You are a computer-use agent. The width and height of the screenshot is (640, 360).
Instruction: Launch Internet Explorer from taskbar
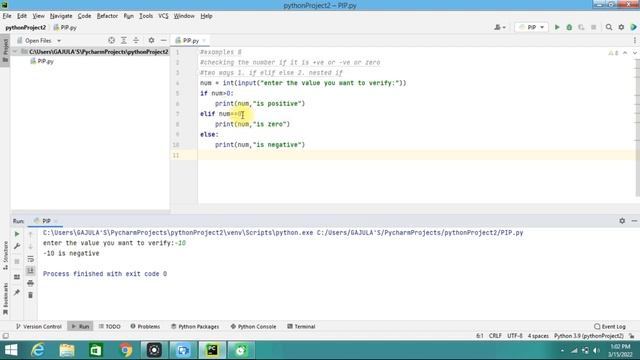point(38,350)
